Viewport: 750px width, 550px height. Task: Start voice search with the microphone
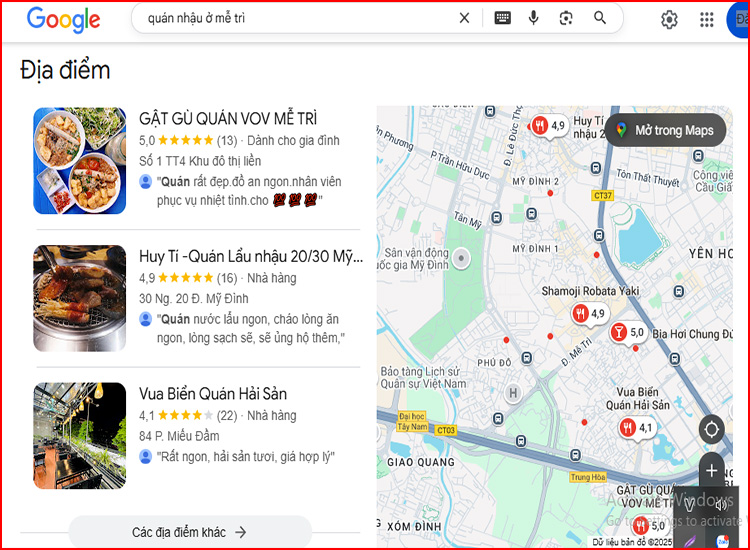pos(533,18)
